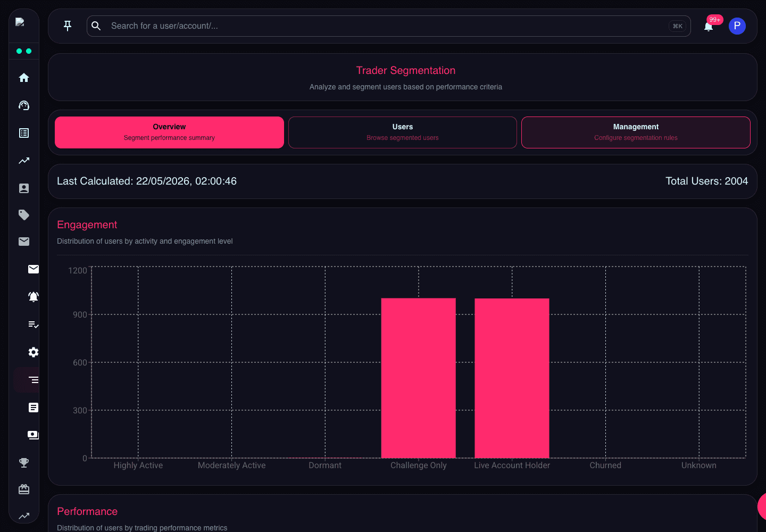Open the list table sidebar icon

pyautogui.click(x=24, y=133)
